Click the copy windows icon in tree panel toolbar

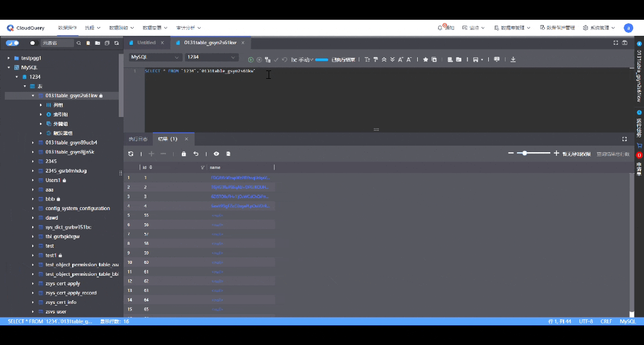tap(107, 43)
